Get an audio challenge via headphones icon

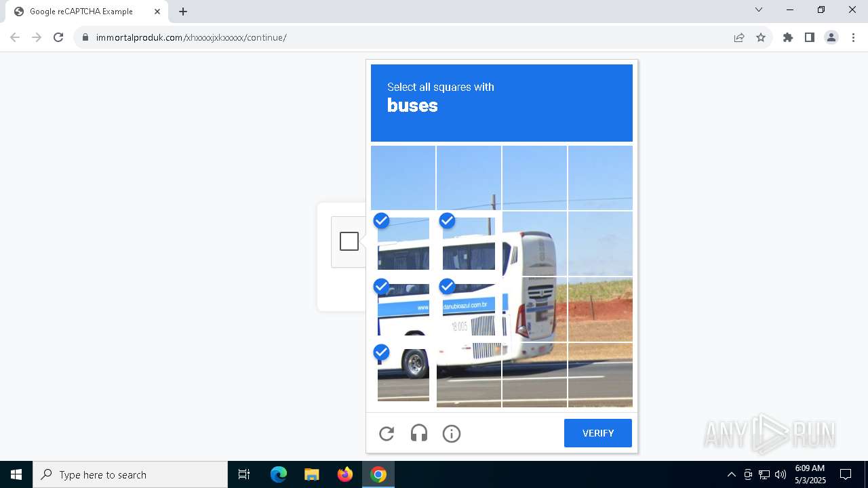pyautogui.click(x=419, y=433)
